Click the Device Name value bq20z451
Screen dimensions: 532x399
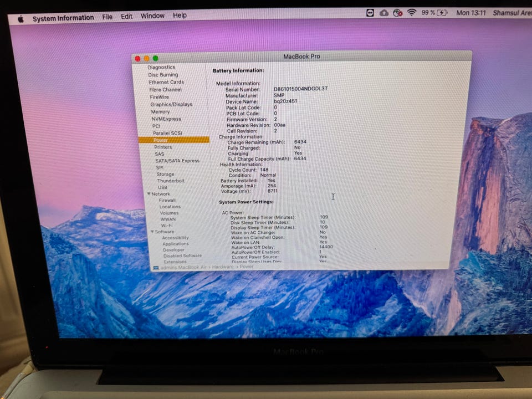pyautogui.click(x=285, y=101)
